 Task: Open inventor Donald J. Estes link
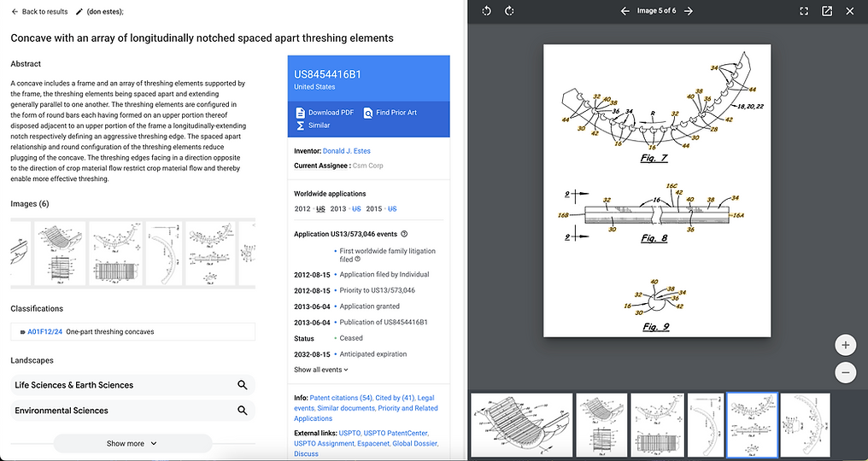pos(347,151)
